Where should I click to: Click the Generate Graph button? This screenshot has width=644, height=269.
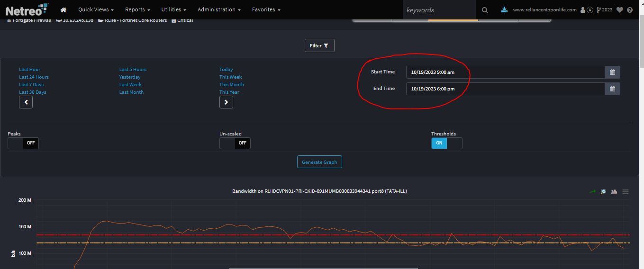[x=319, y=162]
